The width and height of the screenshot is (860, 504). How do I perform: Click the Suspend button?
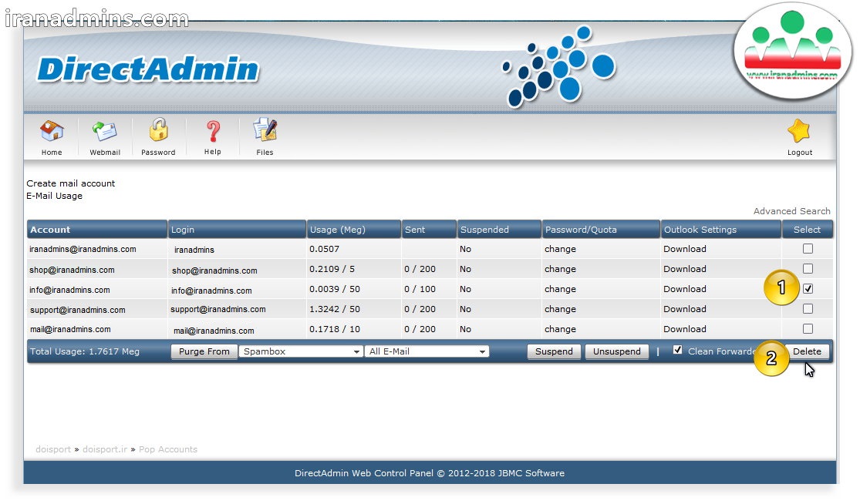click(554, 351)
